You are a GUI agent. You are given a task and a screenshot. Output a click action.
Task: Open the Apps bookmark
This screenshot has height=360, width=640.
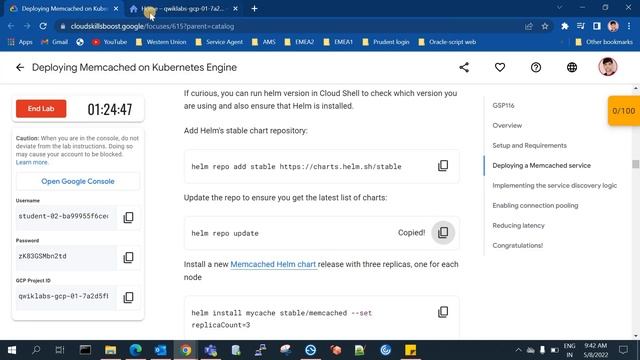(20, 42)
